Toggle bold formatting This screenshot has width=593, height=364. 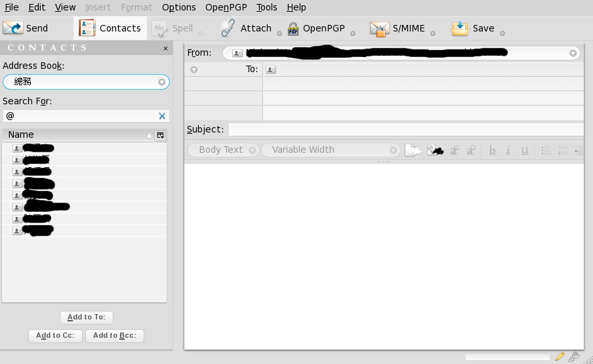tap(492, 150)
